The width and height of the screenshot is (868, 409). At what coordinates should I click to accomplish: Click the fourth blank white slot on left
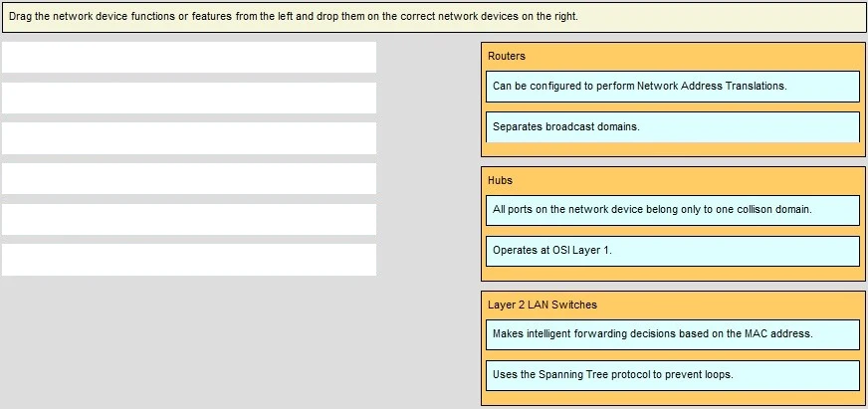(189, 179)
